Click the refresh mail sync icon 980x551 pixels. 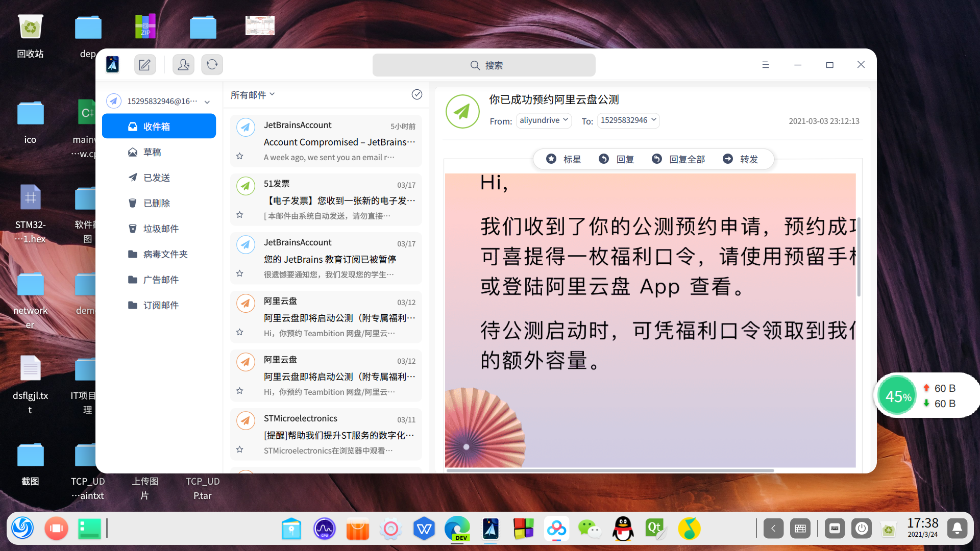212,65
